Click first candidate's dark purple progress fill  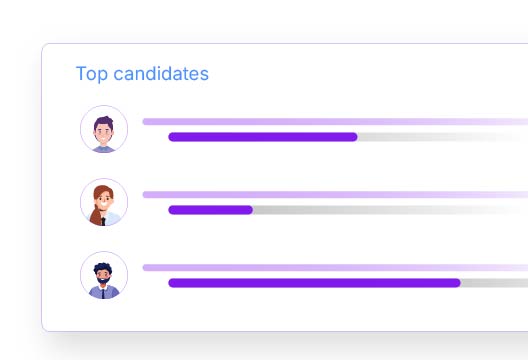(x=263, y=137)
